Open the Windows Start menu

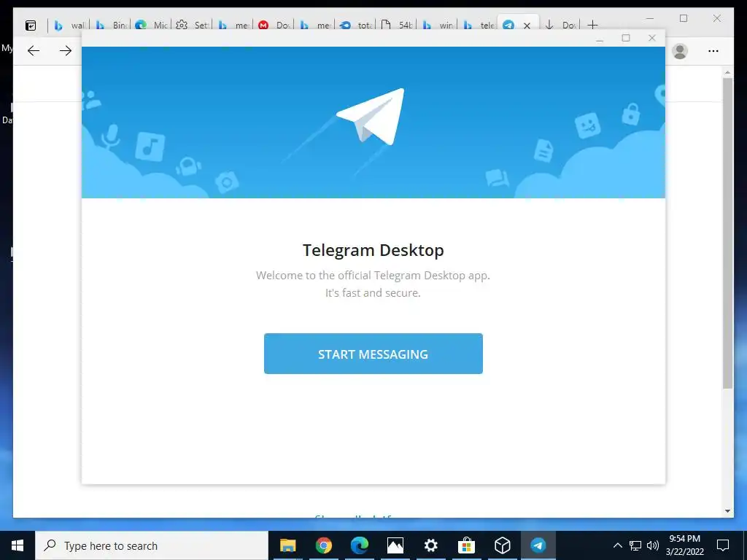pyautogui.click(x=18, y=545)
